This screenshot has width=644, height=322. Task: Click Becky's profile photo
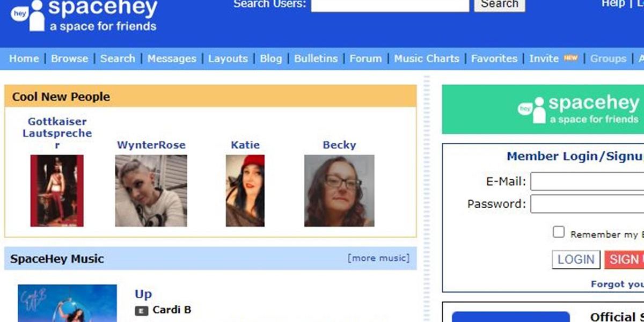point(339,190)
